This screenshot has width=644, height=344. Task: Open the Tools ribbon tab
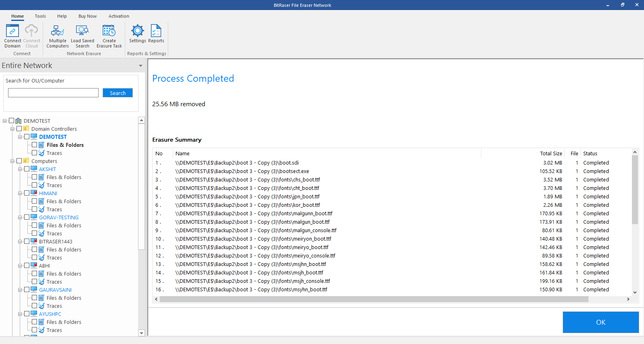point(40,16)
